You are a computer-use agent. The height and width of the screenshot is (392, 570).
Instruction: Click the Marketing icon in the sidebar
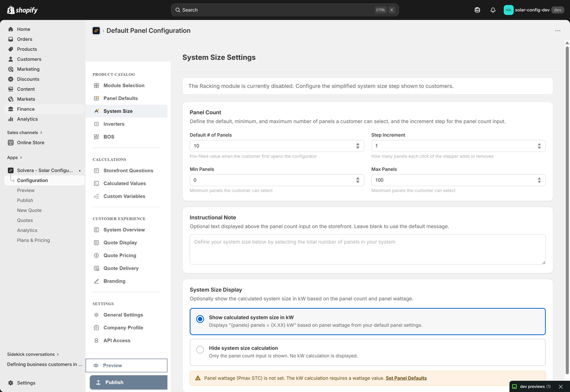[x=11, y=69]
